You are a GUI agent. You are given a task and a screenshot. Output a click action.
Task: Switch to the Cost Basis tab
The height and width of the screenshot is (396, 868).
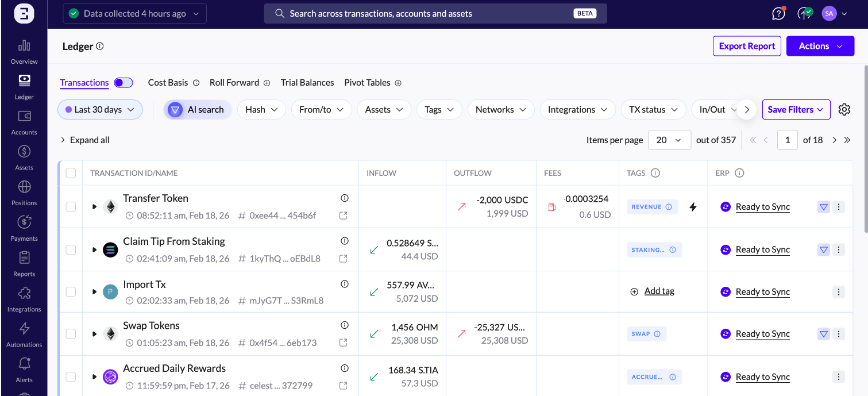click(x=168, y=83)
